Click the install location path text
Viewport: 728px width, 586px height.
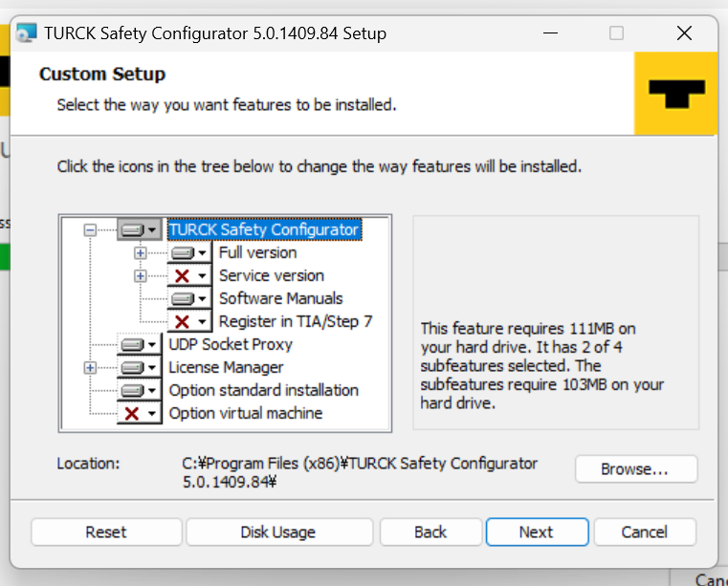tap(360, 472)
